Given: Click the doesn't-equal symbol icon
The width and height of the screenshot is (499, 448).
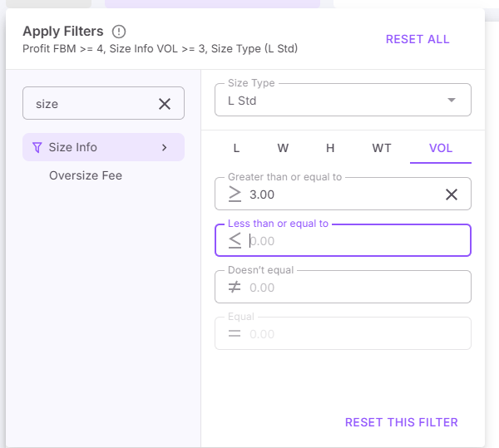Looking at the screenshot, I should pos(235,287).
